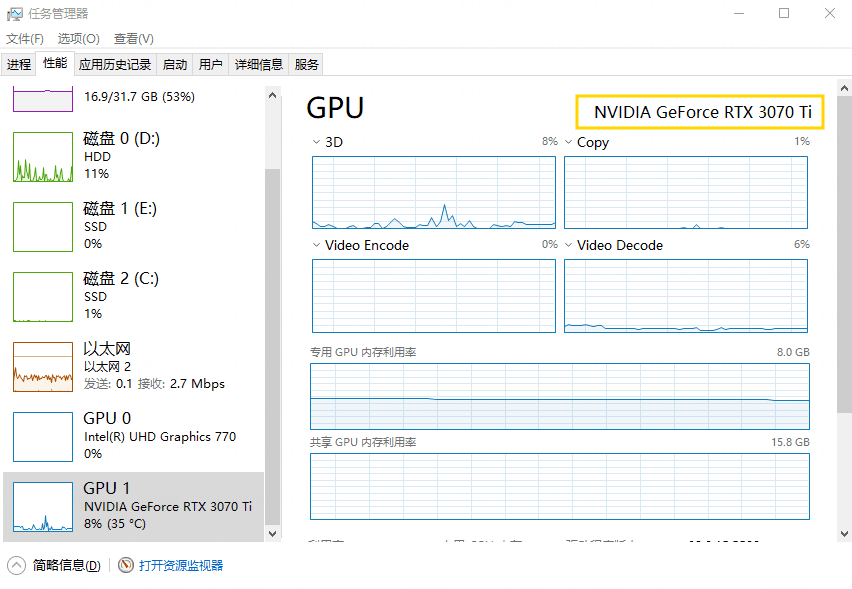Click the resource monitor gauge icon

pos(126,566)
